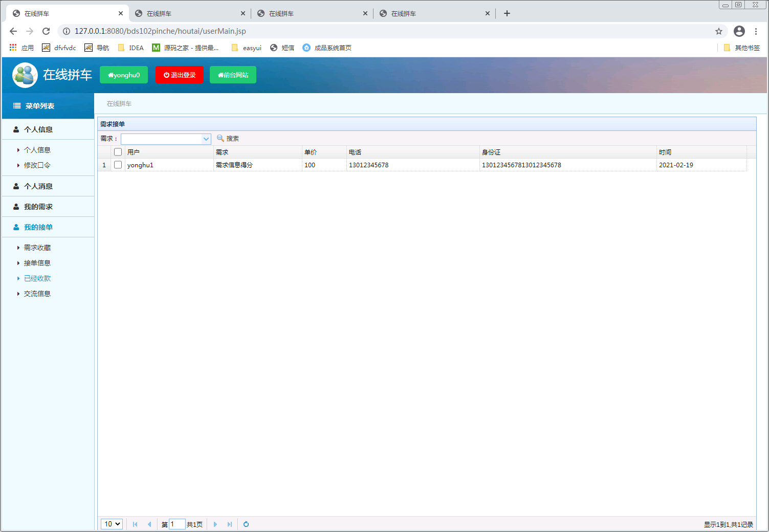Screen dimensions: 769x532
Task: Open 已经收款 submenu item
Action: point(37,278)
